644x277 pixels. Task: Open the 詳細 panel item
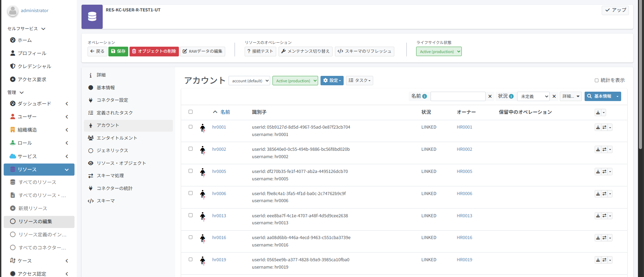(x=128, y=75)
